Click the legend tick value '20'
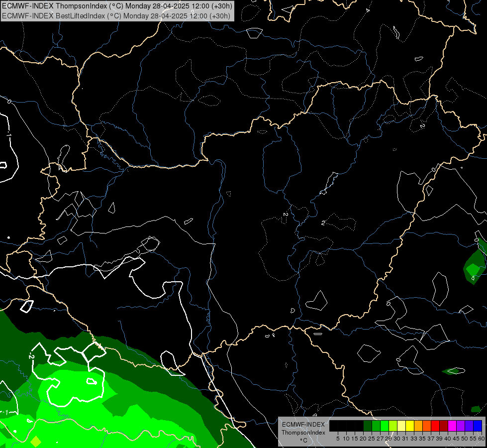 [x=363, y=439]
